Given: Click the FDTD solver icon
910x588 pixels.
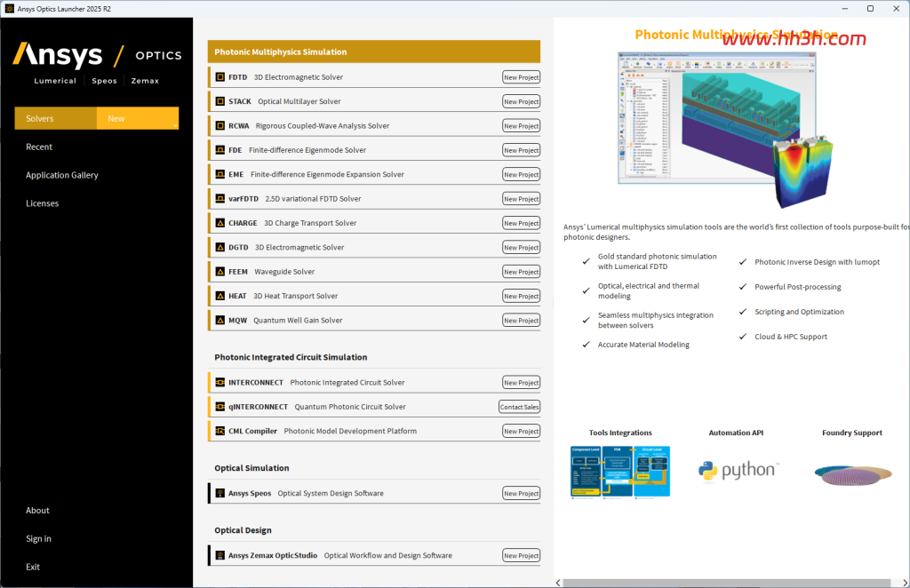Looking at the screenshot, I should 220,77.
